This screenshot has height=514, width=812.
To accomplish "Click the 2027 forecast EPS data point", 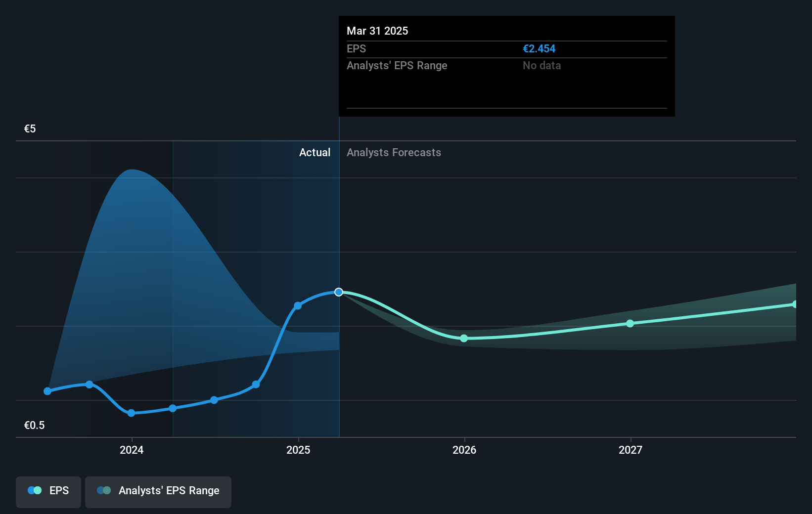I will click(x=630, y=324).
